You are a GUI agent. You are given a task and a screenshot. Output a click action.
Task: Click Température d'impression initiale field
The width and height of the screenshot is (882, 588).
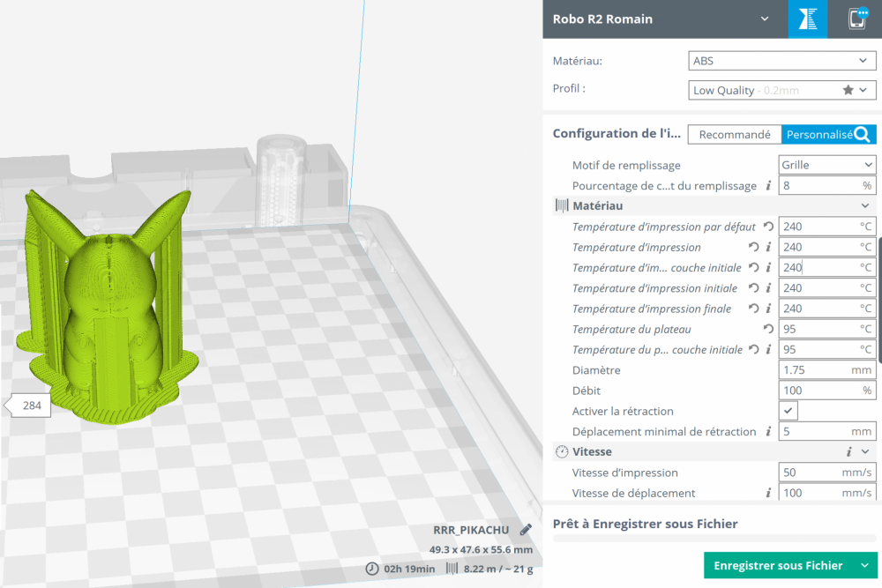pyautogui.click(x=827, y=287)
